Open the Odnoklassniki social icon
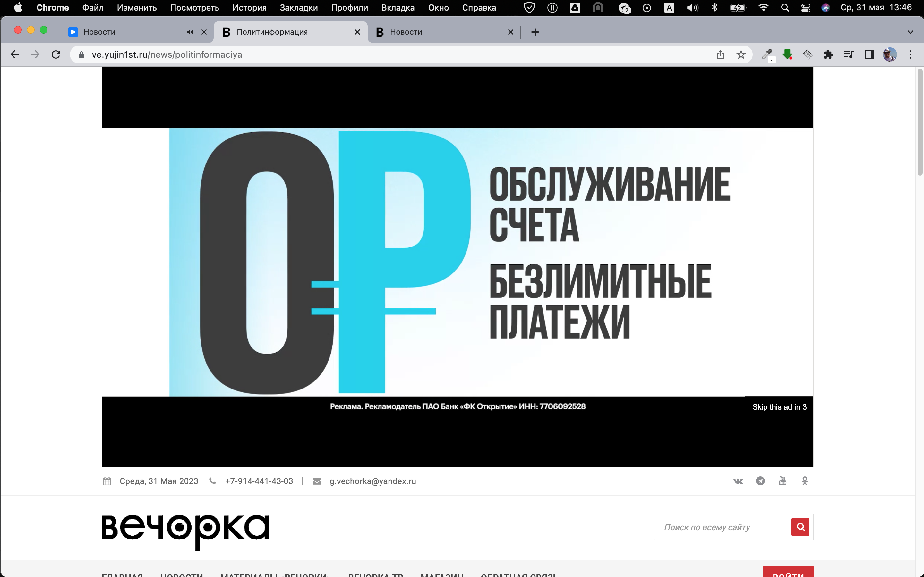The image size is (924, 577). pyautogui.click(x=805, y=481)
